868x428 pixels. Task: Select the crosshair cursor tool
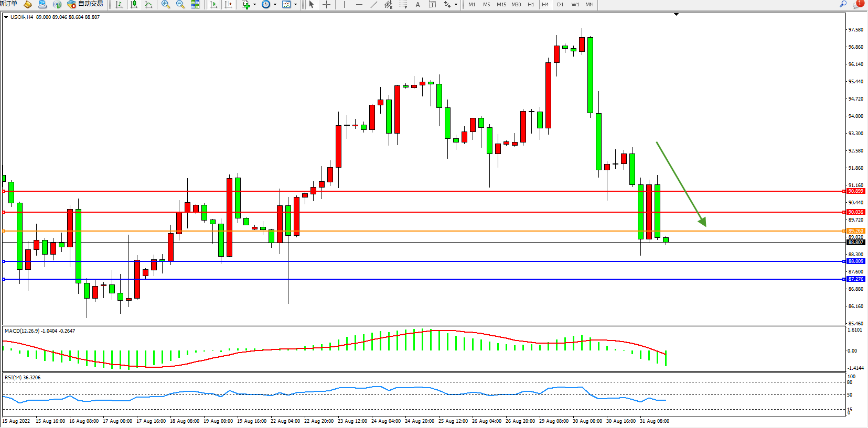point(326,5)
